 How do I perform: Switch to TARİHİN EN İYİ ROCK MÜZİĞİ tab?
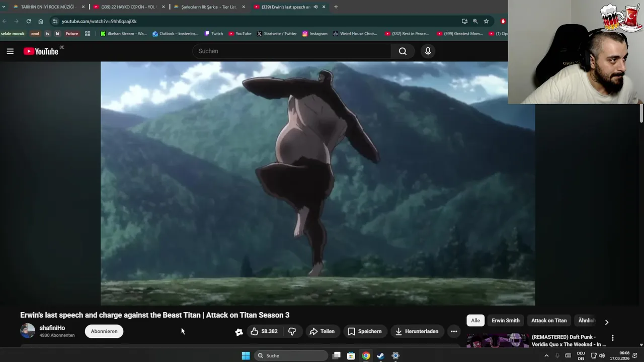pos(47,7)
